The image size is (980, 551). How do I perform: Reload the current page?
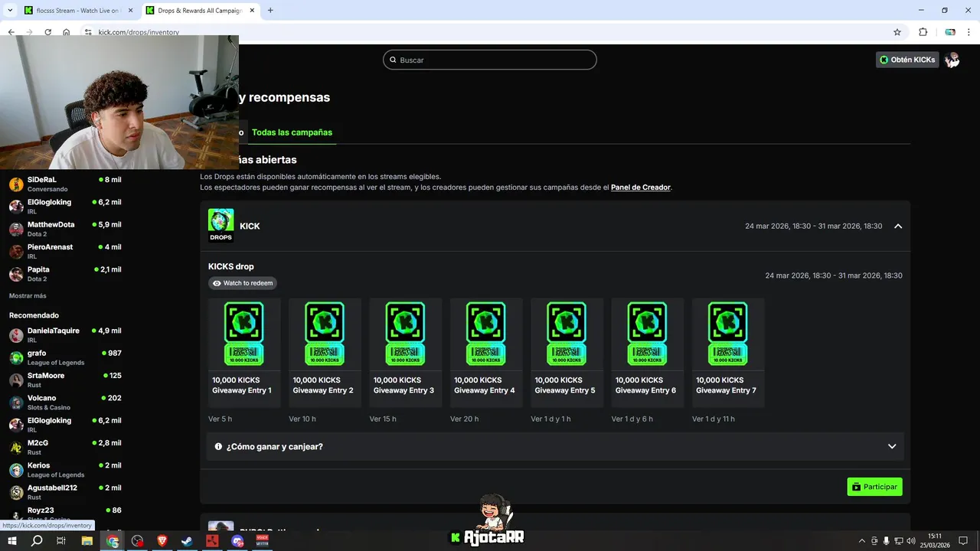pos(48,32)
